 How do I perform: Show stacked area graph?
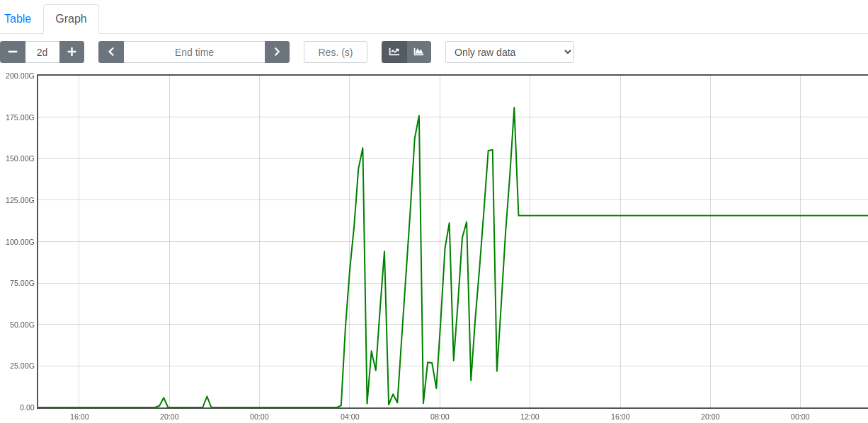tap(419, 52)
